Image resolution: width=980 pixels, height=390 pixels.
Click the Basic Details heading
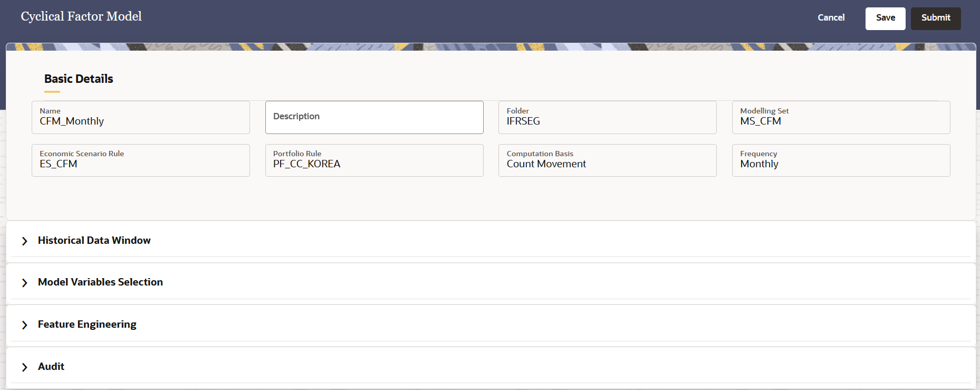[x=79, y=79]
